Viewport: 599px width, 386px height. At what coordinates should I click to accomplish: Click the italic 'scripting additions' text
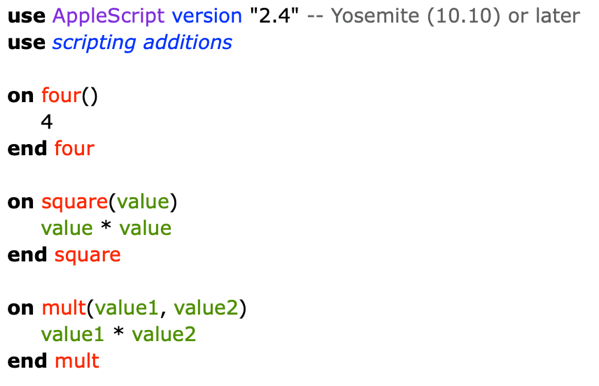tap(142, 42)
